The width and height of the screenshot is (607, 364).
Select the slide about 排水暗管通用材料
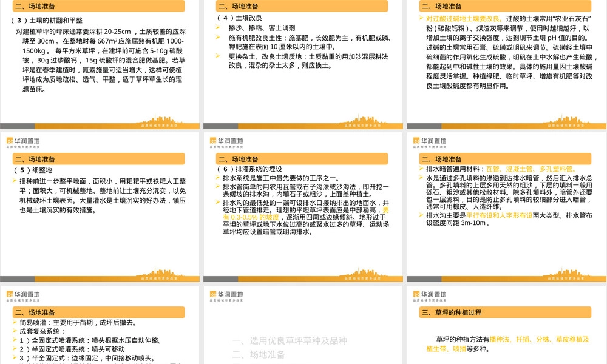click(x=506, y=207)
